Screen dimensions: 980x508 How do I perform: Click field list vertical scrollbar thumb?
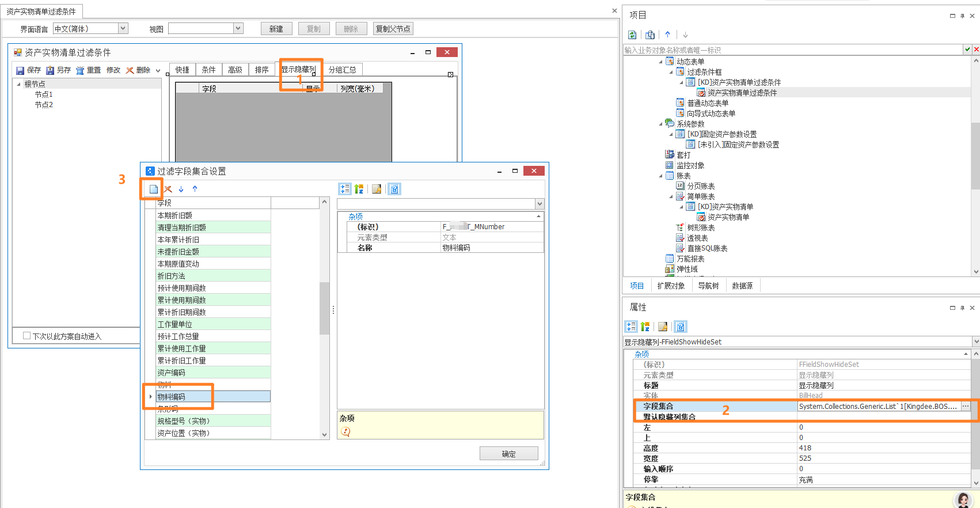click(324, 308)
